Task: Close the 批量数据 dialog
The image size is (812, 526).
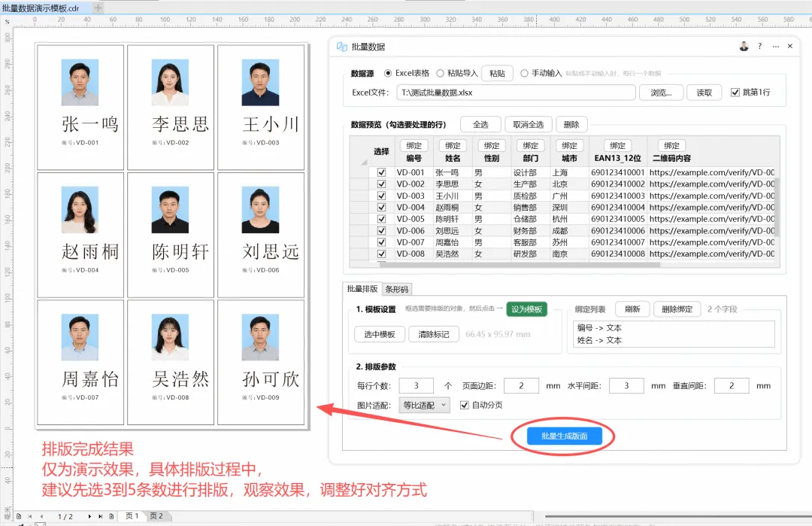Action: point(789,46)
